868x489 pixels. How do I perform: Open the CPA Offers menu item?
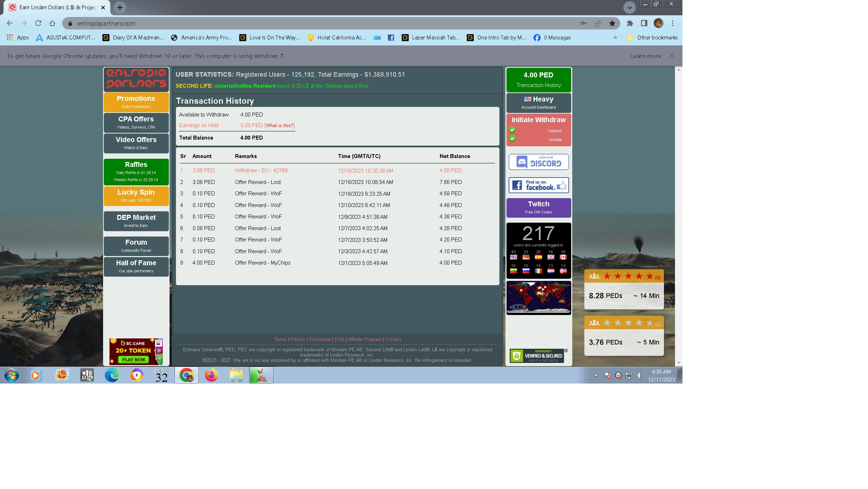tap(136, 123)
